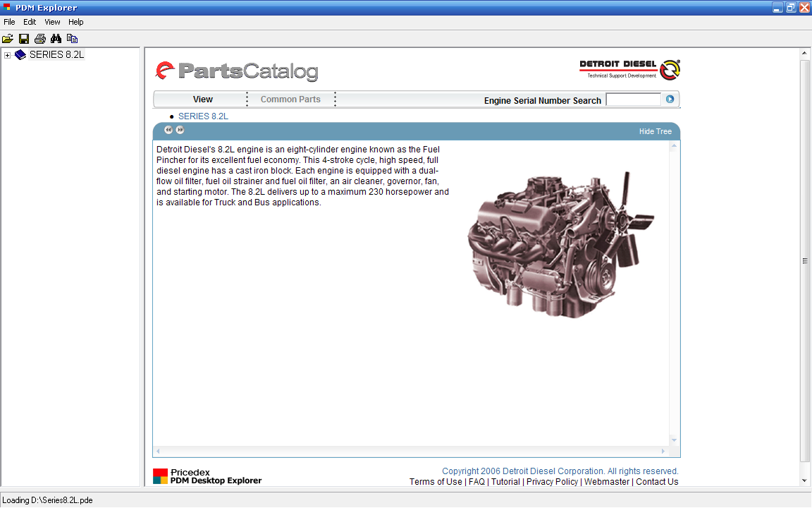This screenshot has width=812, height=508.
Task: Switch to the Common Parts tab
Action: pyautogui.click(x=290, y=99)
